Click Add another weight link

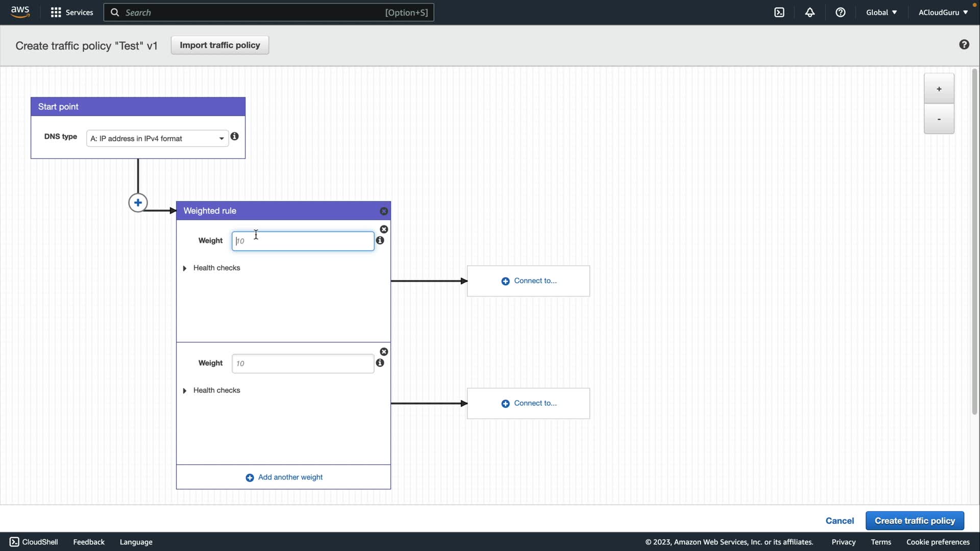pyautogui.click(x=284, y=477)
